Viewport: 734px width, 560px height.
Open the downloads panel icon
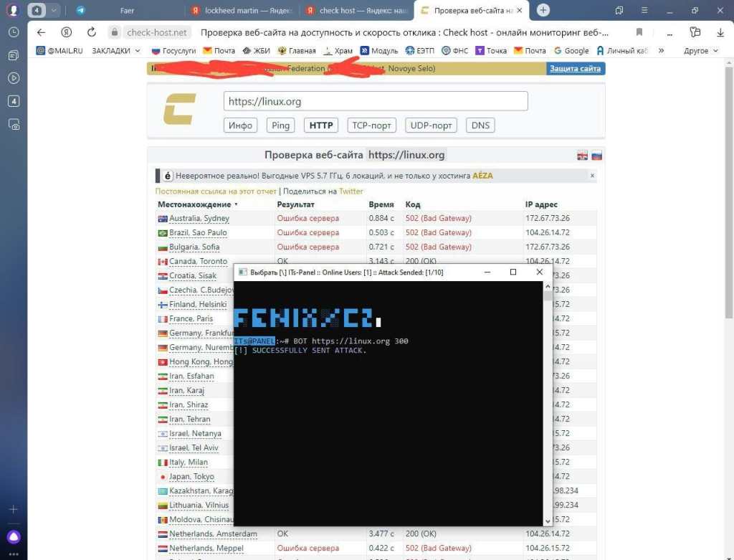tap(720, 32)
